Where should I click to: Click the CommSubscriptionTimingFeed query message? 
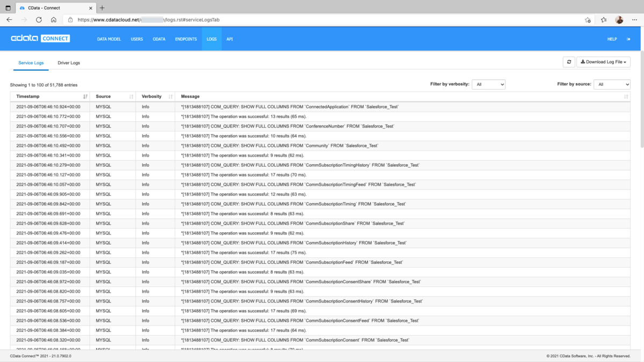point(298,184)
